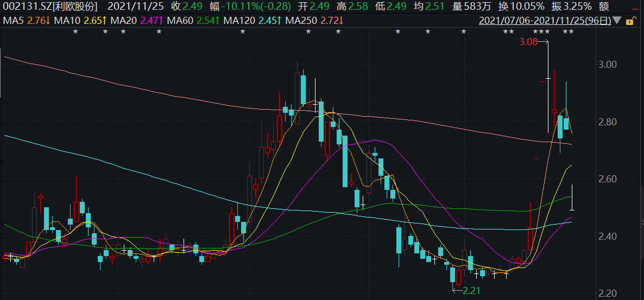Image resolution: width=644 pixels, height=300 pixels.
Task: Click the yellow unlock padlock icon
Action: [x=629, y=22]
